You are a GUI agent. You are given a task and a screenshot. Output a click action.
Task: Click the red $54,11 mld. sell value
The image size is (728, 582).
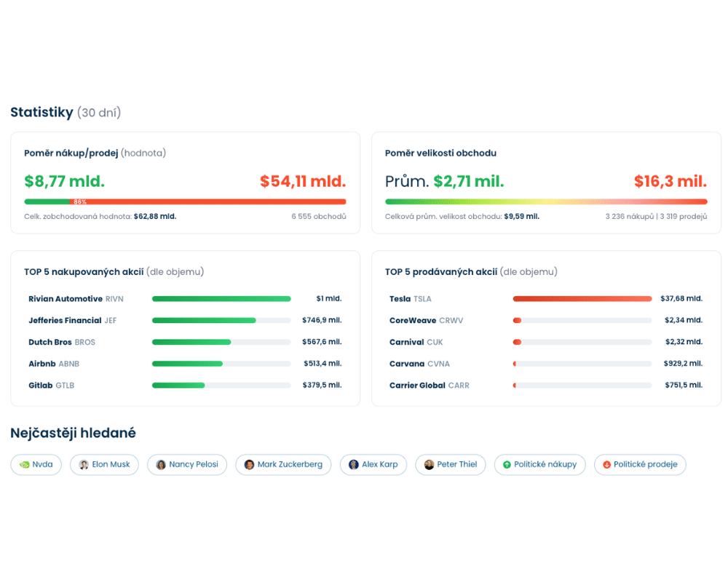tap(303, 181)
